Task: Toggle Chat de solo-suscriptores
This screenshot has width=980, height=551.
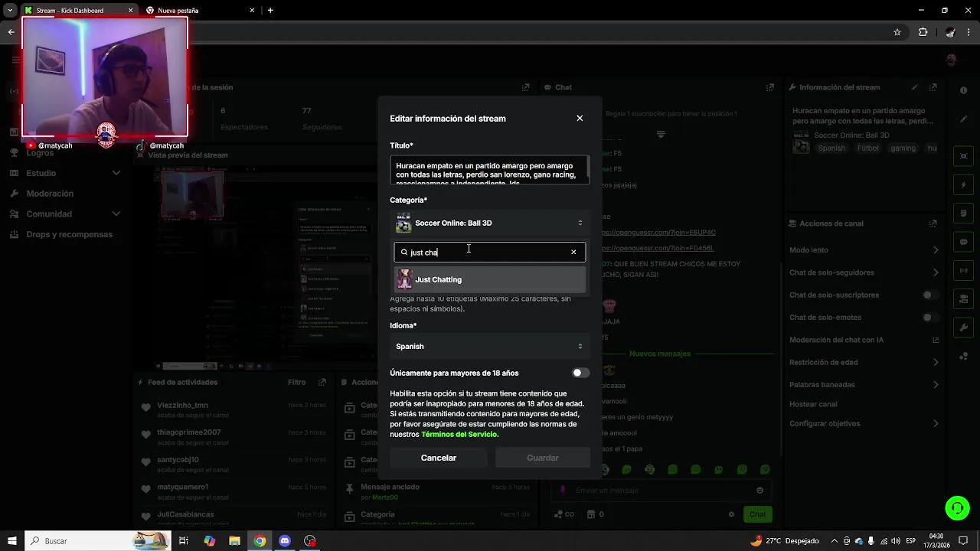Action: point(931,295)
